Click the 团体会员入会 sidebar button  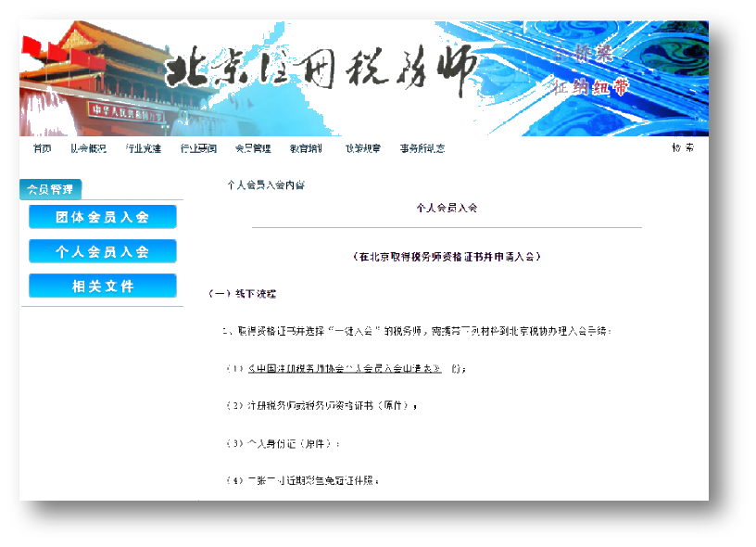click(102, 216)
